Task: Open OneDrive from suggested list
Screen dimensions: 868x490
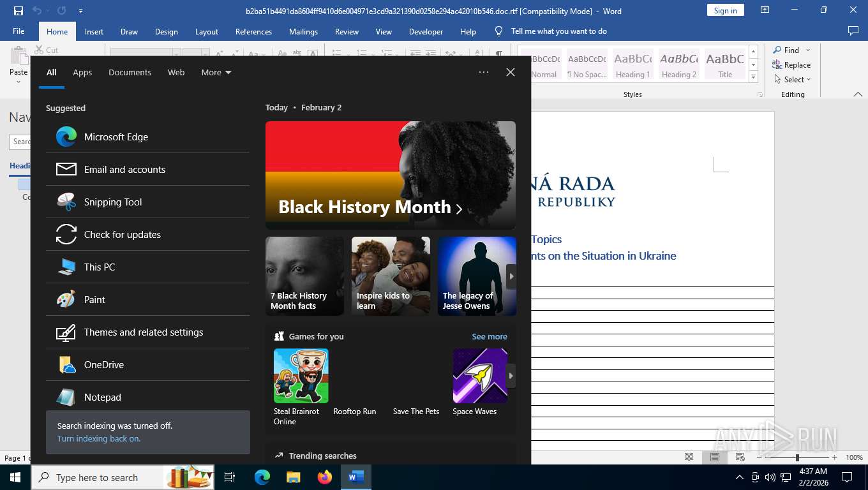Action: (x=147, y=364)
